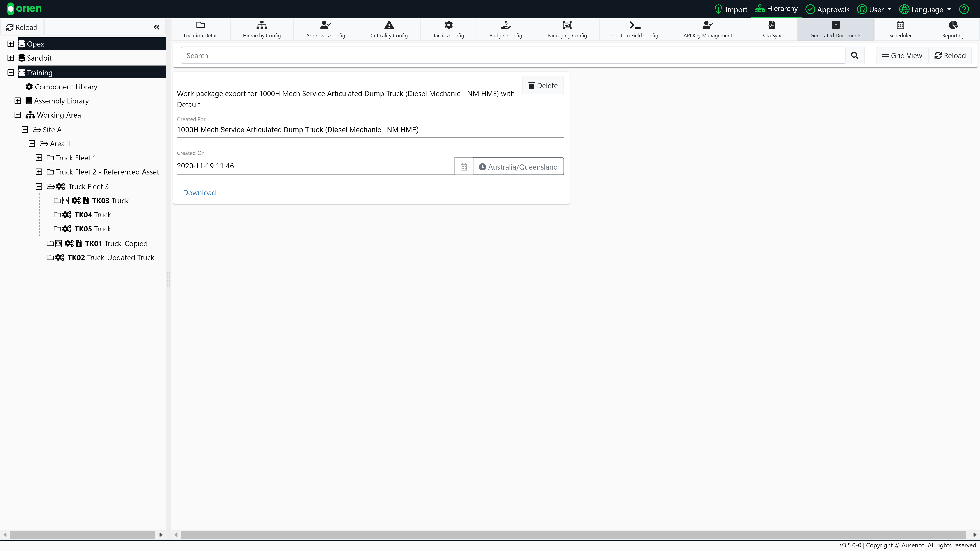Open the Approvals section

coord(827,9)
